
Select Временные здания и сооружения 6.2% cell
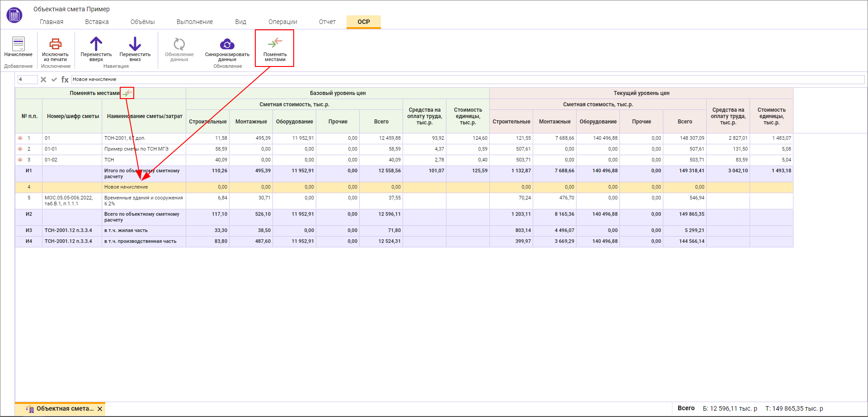(144, 201)
